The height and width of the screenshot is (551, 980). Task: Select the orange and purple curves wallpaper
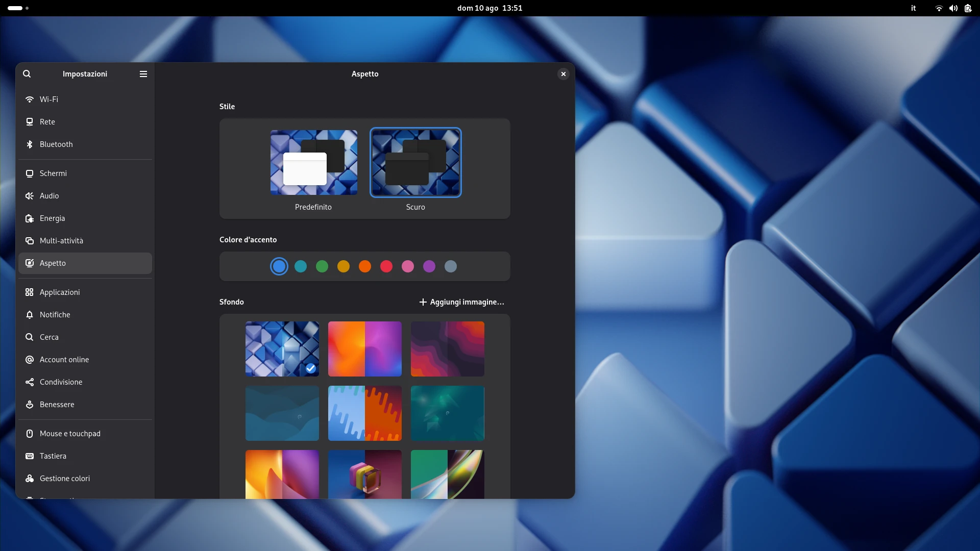282,474
